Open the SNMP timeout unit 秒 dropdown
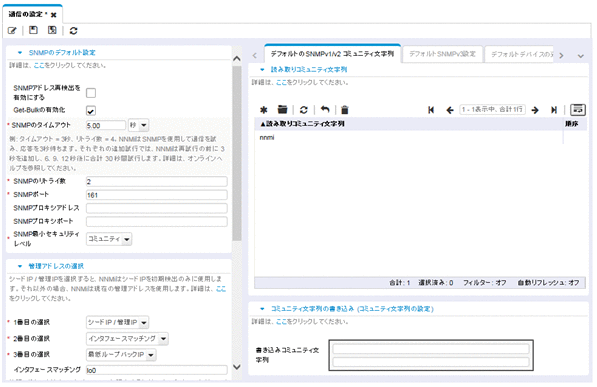597x387 pixels. (139, 125)
